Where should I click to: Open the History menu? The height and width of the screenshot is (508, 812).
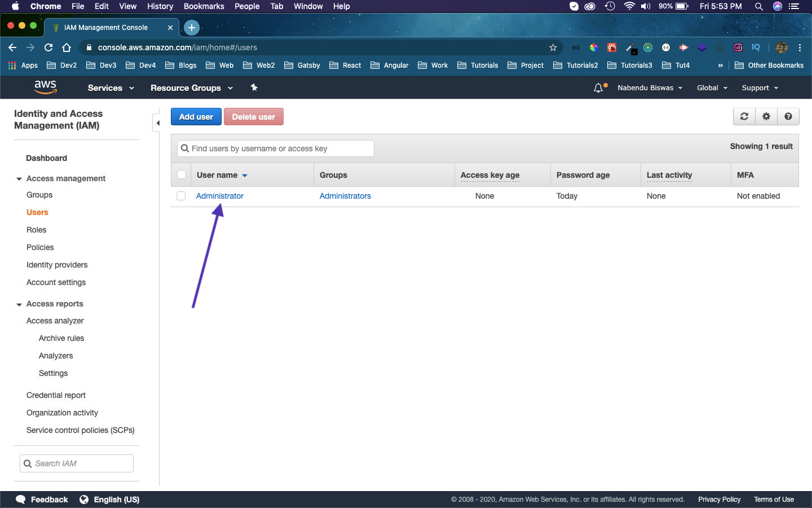coord(160,6)
